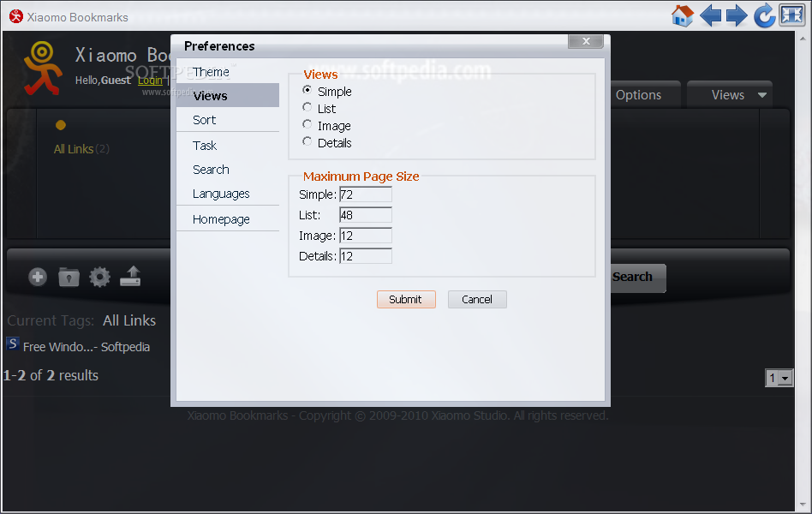This screenshot has width=812, height=514.
Task: Click the Xiaomo Bookmarks logo figure
Action: tap(43, 69)
